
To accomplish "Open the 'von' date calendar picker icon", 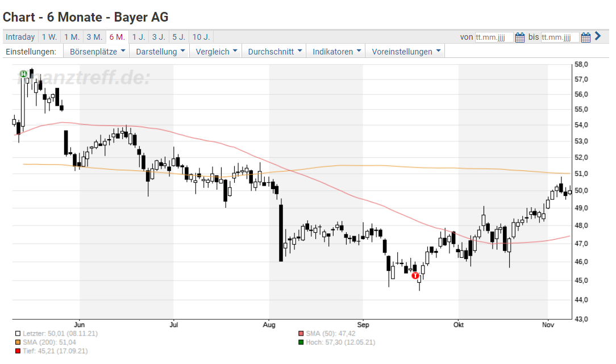I will point(520,37).
